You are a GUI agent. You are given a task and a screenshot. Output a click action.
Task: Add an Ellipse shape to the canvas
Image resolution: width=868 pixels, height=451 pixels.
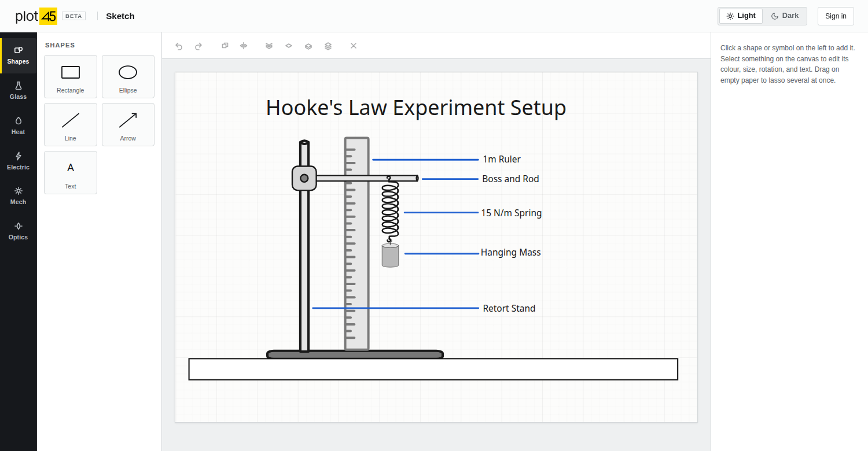click(x=128, y=77)
